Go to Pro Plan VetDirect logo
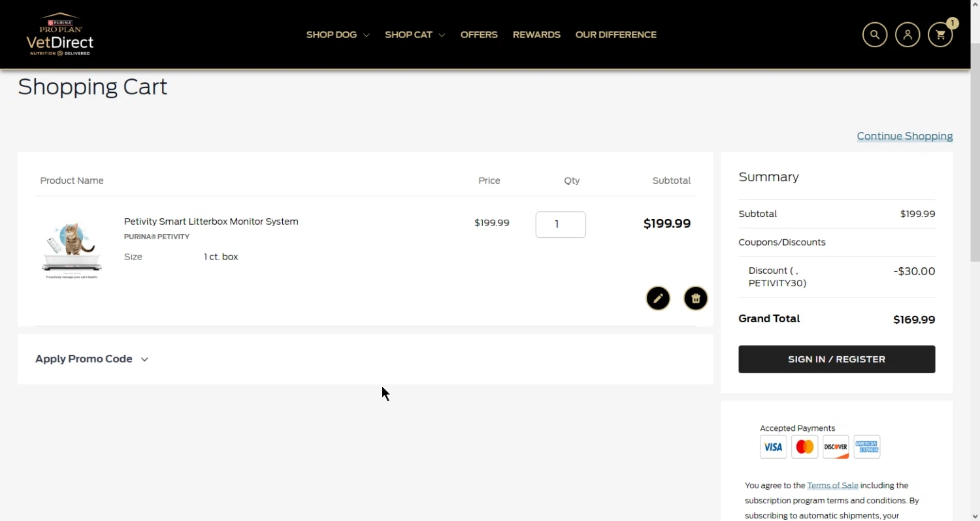This screenshot has width=980, height=521. 60,34
